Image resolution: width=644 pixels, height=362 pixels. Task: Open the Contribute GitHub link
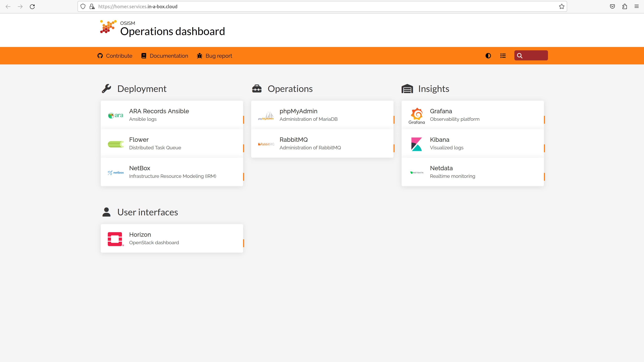coord(115,56)
